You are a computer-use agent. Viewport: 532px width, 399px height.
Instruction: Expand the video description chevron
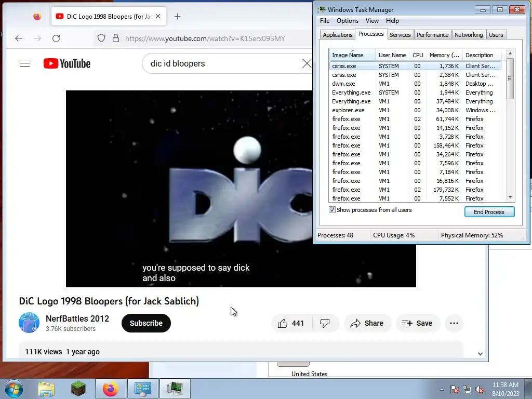(x=480, y=353)
